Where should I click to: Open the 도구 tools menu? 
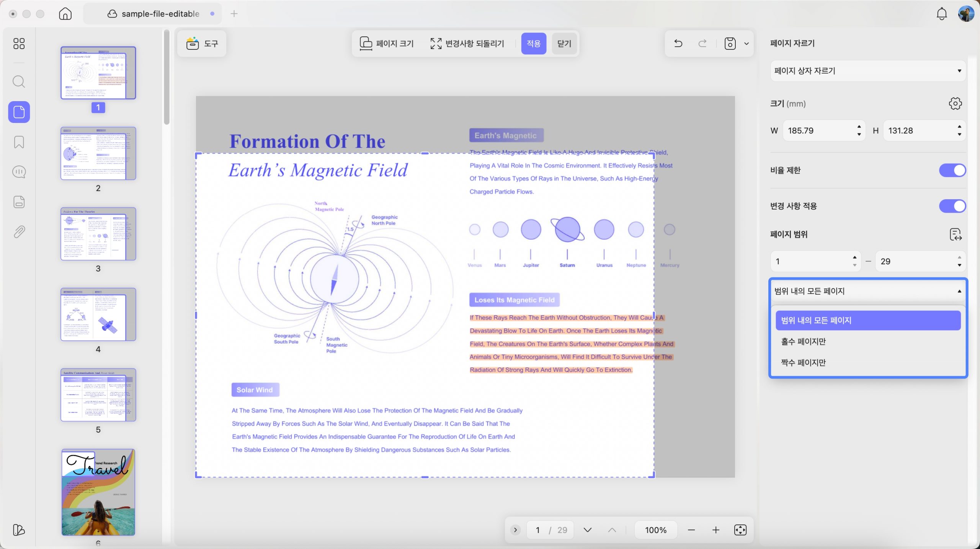[x=202, y=44]
